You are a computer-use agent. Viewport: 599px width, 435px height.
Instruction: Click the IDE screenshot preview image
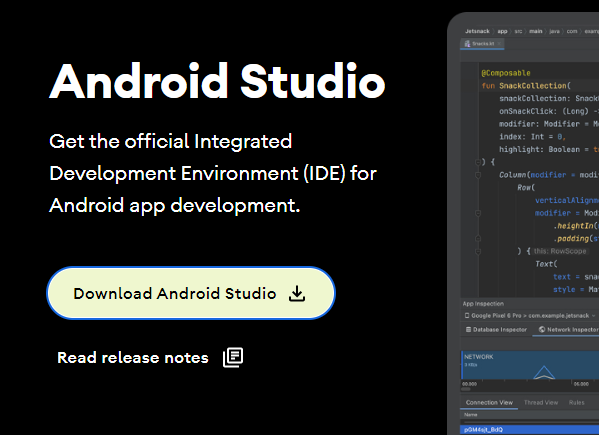(x=523, y=223)
